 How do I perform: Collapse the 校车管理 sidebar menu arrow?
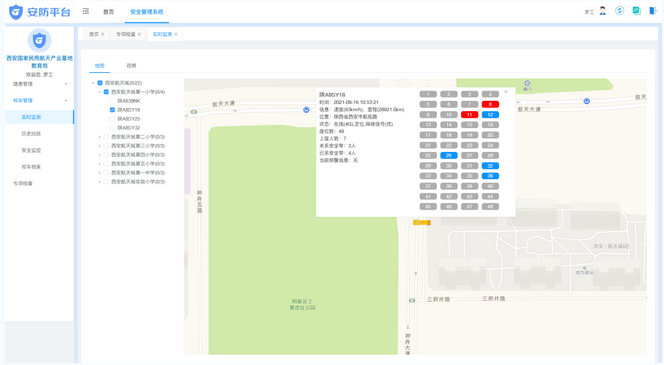[x=66, y=100]
